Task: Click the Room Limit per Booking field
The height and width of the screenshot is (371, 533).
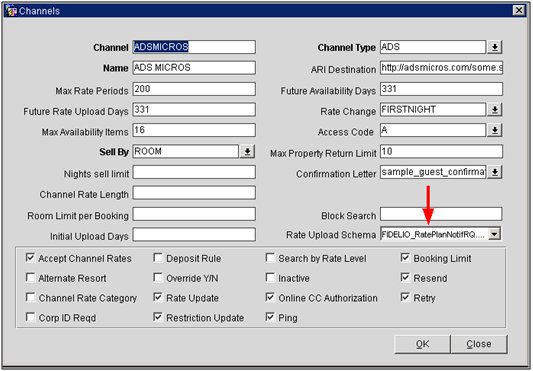Action: 194,214
